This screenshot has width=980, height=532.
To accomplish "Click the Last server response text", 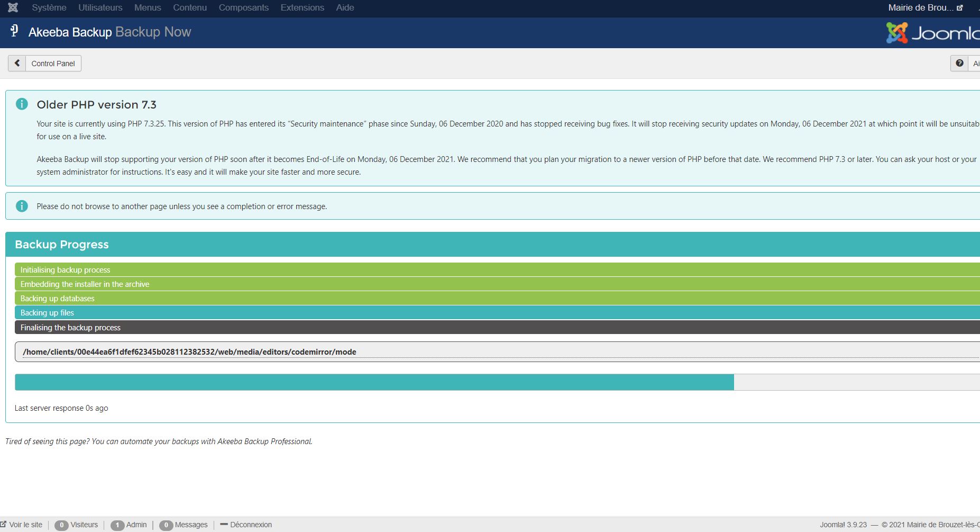I will click(61, 408).
